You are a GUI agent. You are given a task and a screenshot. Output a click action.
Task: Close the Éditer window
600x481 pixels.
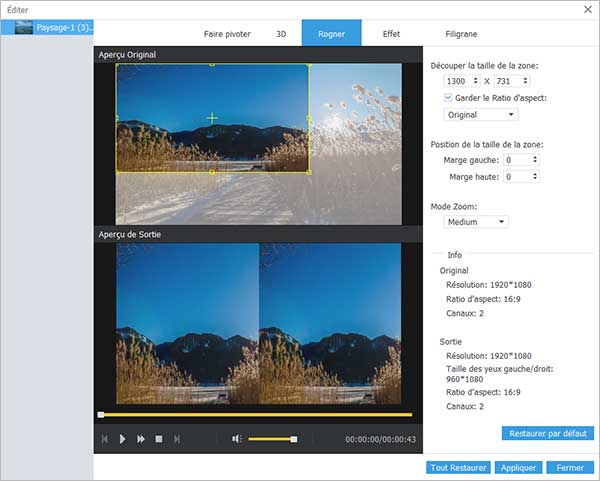tap(586, 8)
